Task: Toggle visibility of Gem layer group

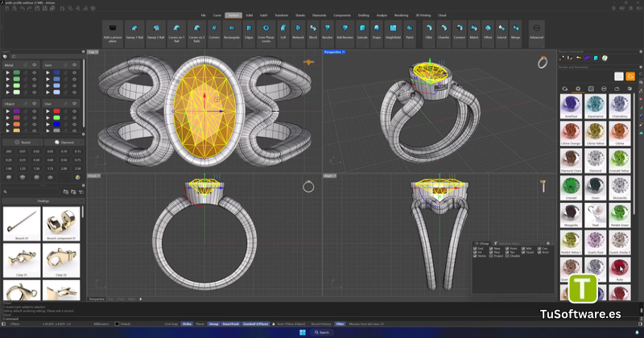Action: 74,65
